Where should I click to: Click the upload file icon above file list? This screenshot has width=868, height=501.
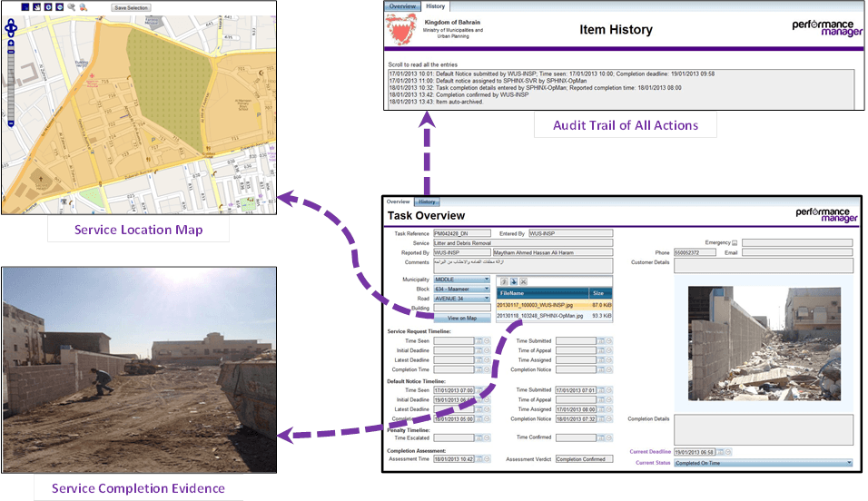pyautogui.click(x=504, y=281)
